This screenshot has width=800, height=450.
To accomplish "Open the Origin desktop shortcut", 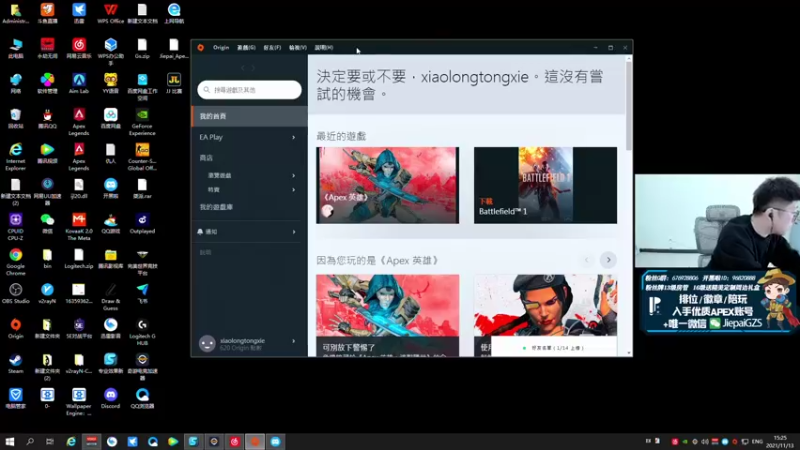I will (16, 329).
